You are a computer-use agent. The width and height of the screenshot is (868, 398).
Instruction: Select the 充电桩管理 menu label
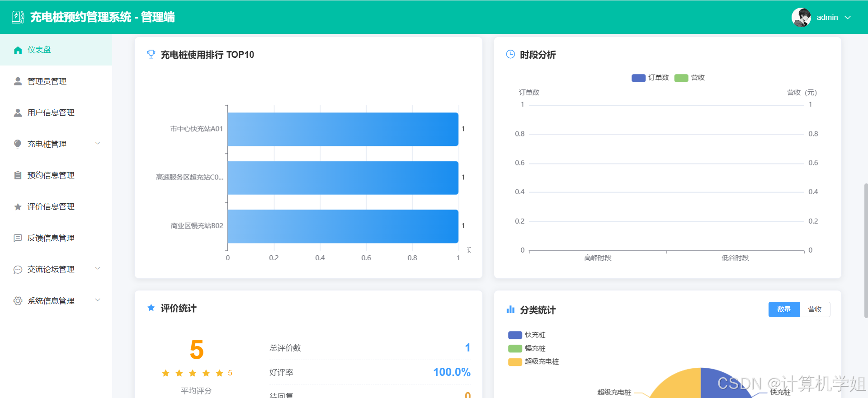coord(47,144)
